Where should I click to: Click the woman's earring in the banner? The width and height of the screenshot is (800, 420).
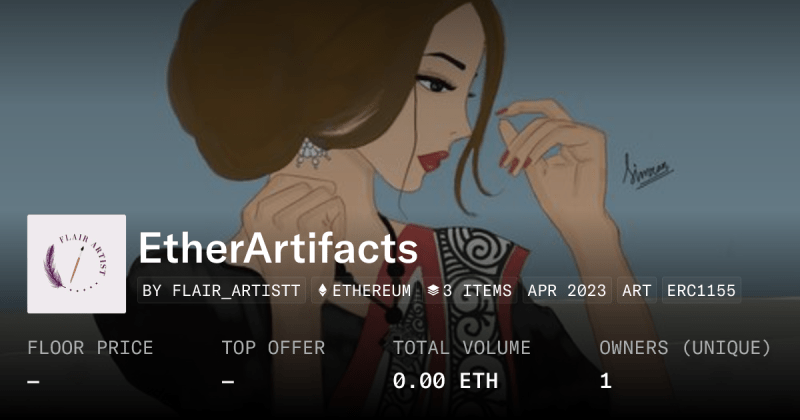(312, 153)
